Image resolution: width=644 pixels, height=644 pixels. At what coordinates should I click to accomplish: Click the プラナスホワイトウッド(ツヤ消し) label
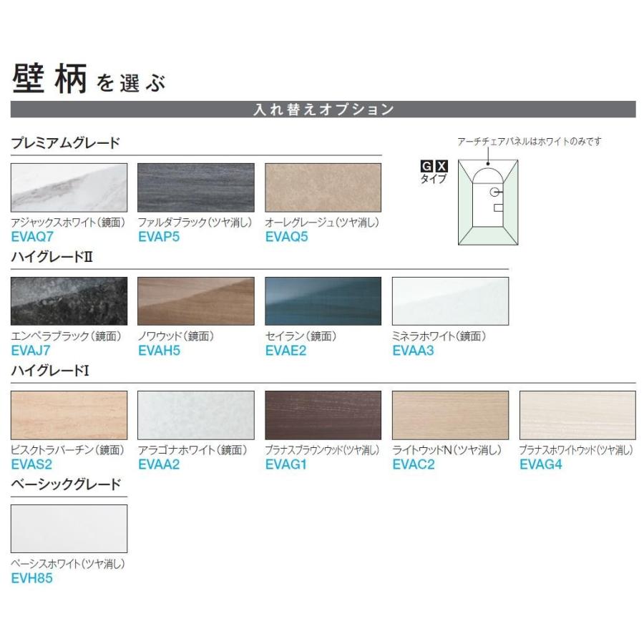[x=577, y=450]
